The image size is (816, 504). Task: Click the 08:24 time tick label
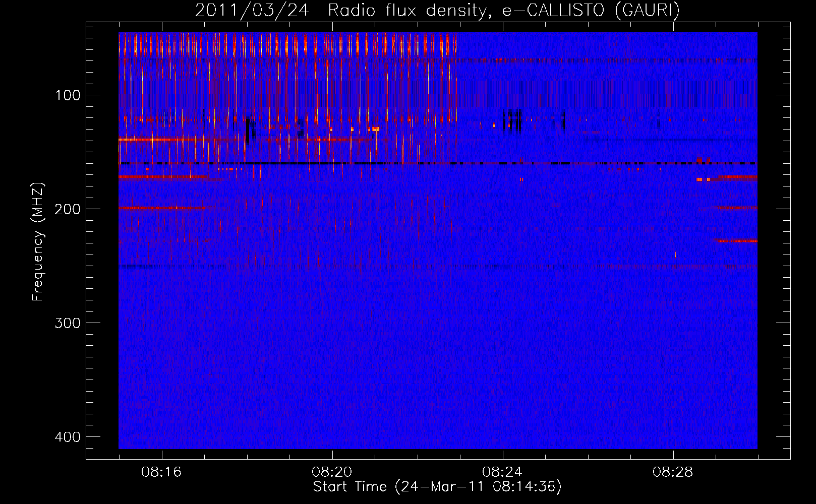pos(502,472)
